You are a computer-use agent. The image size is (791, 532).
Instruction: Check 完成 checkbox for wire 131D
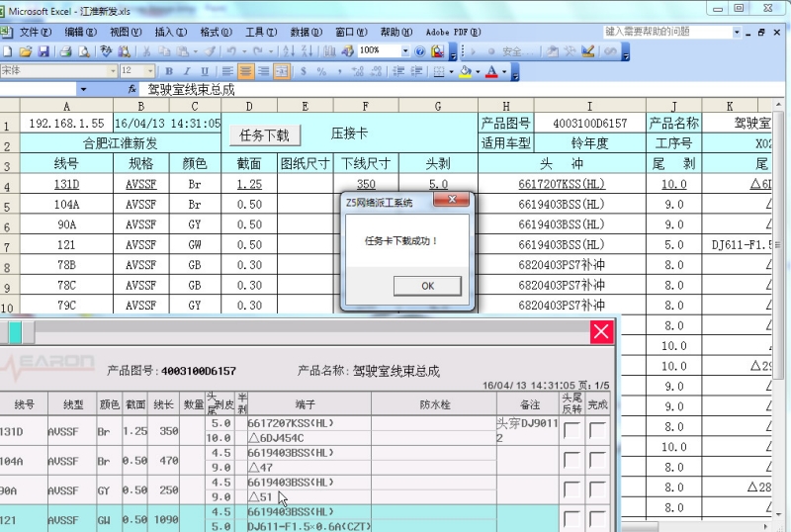(597, 431)
